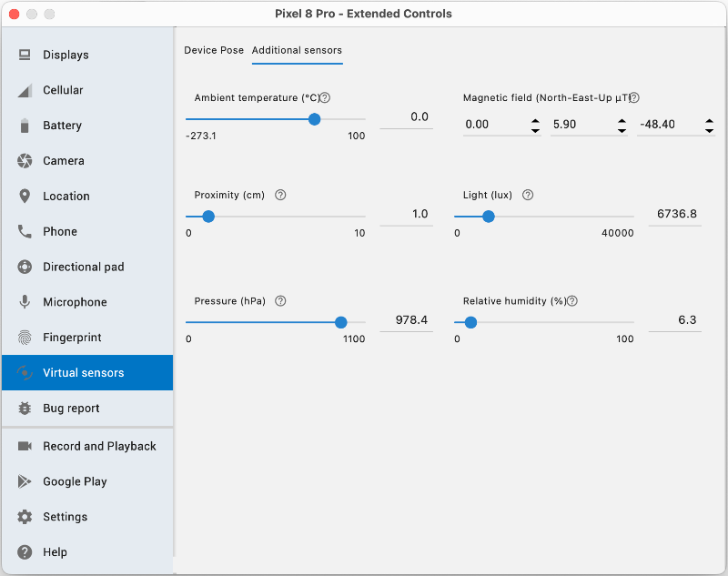This screenshot has height=576, width=728.
Task: Decrease magnetic field Up value -48.40
Action: 709,131
